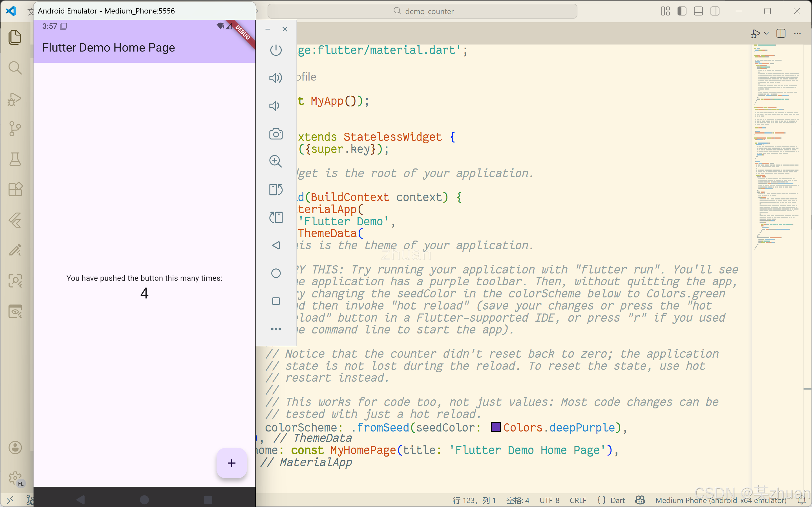The width and height of the screenshot is (812, 507).
Task: Open the Run and Debug view
Action: pos(15,99)
